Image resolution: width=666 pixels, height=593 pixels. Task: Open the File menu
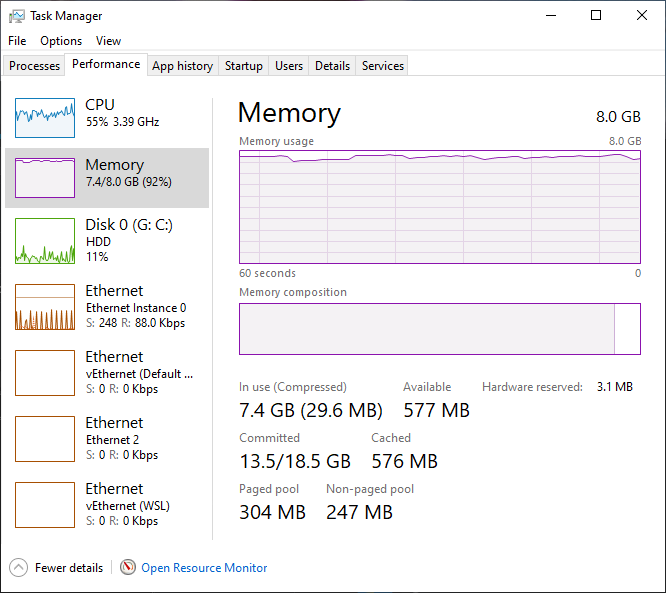pyautogui.click(x=17, y=41)
